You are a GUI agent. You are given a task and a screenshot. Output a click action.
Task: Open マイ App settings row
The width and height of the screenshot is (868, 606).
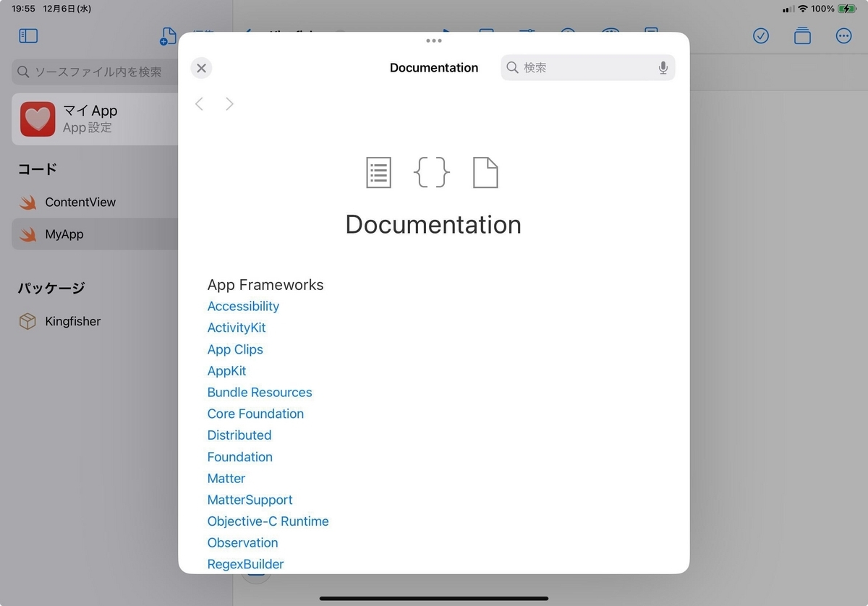click(95, 119)
